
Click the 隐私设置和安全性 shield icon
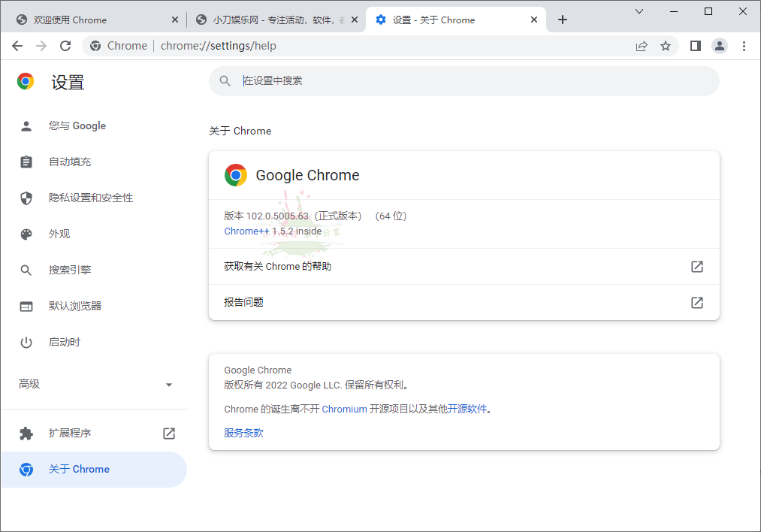[x=26, y=197]
